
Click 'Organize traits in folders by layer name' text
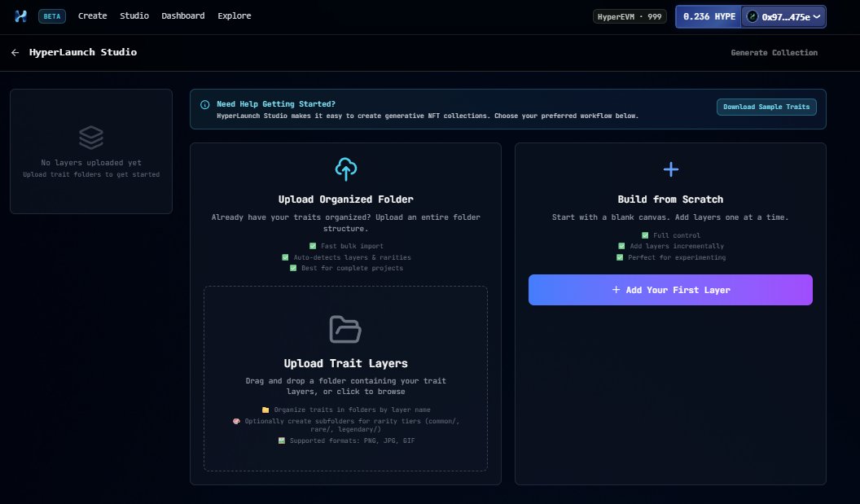pos(352,410)
